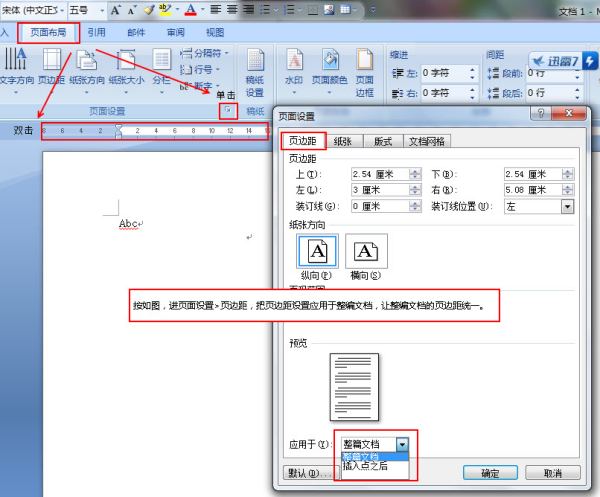This screenshot has width=600, height=497.
Task: Open the 纸张方向 orientation ribbon button
Action: click(x=87, y=69)
